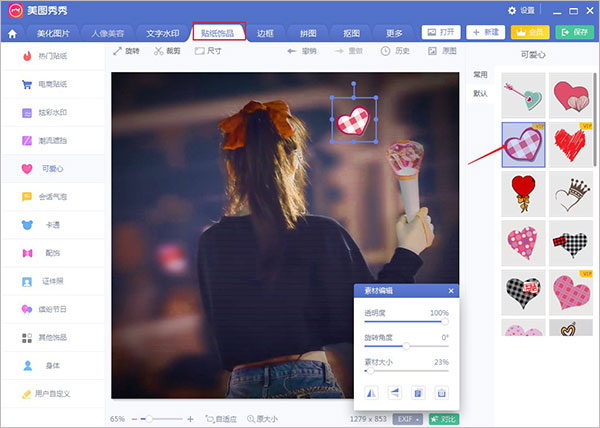This screenshot has height=428, width=600.
Task: Toggle the 对比 compare button
Action: click(x=444, y=419)
